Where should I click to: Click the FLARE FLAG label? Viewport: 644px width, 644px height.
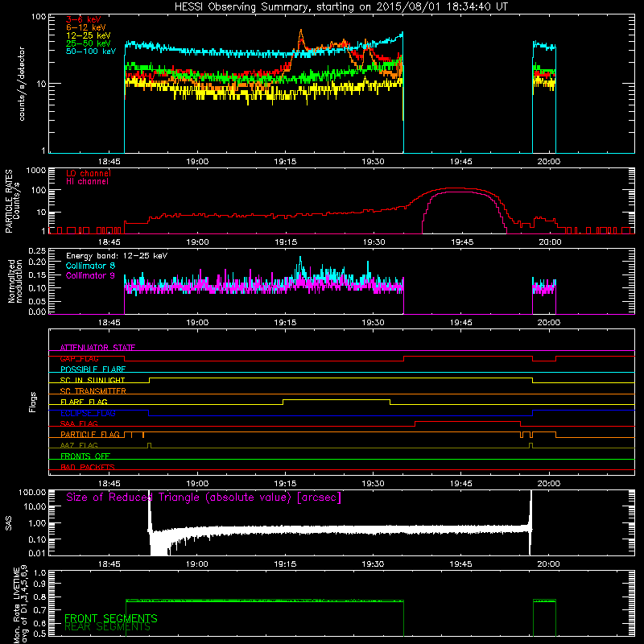tap(84, 402)
